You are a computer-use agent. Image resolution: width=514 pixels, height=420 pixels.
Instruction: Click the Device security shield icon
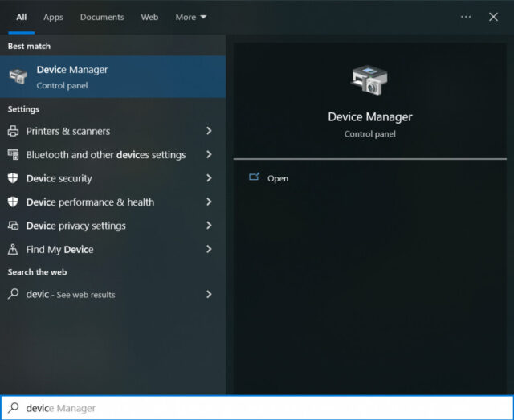tap(14, 178)
